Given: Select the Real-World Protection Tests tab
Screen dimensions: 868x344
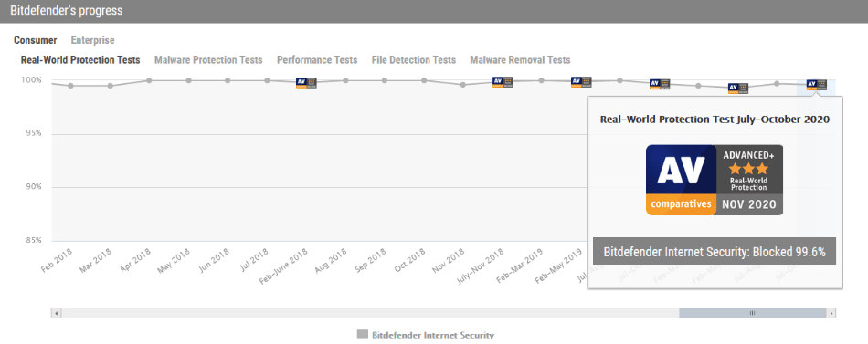Looking at the screenshot, I should click(80, 59).
